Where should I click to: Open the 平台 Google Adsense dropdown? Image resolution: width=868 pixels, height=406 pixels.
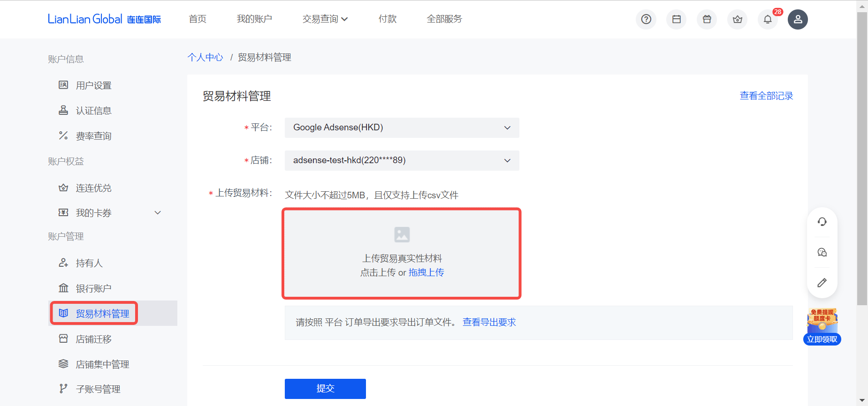[402, 128]
